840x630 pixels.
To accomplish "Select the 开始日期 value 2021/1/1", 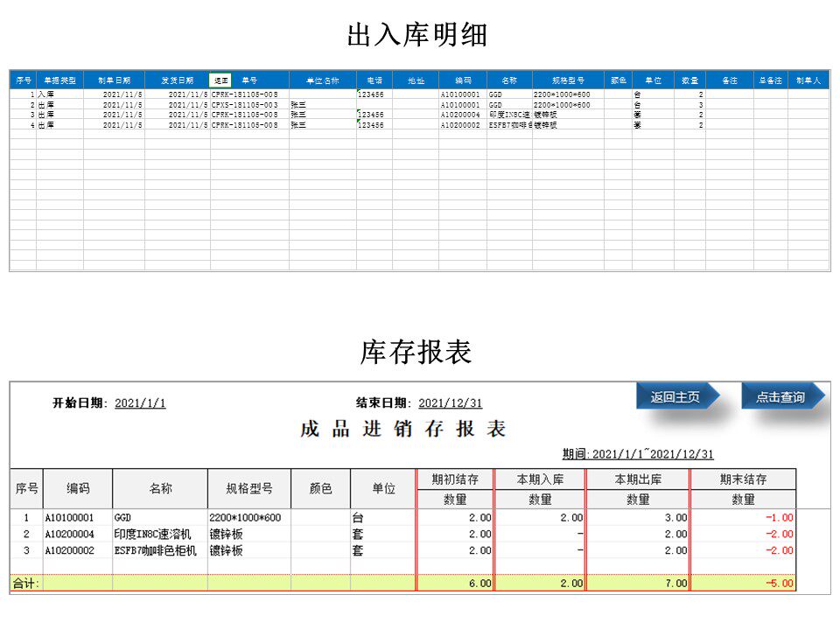I will pos(140,402).
